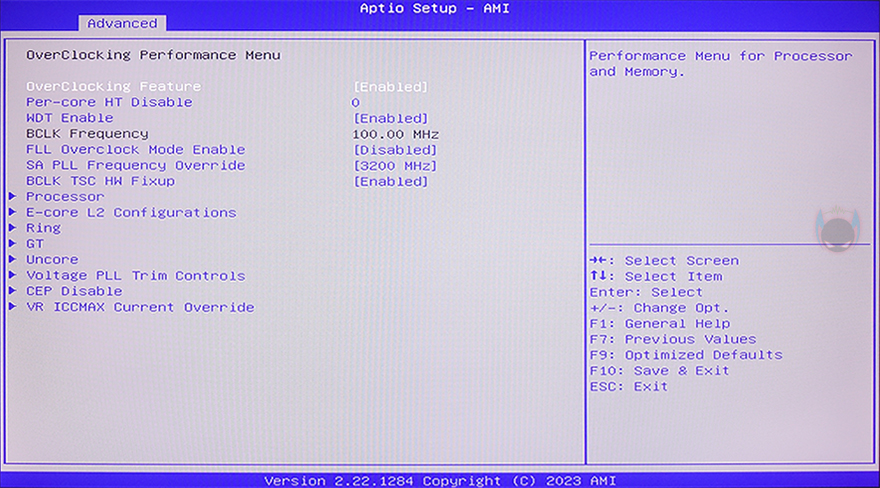Select the 100.00 MHz BCLK value
Image resolution: width=880 pixels, height=488 pixels.
click(396, 135)
